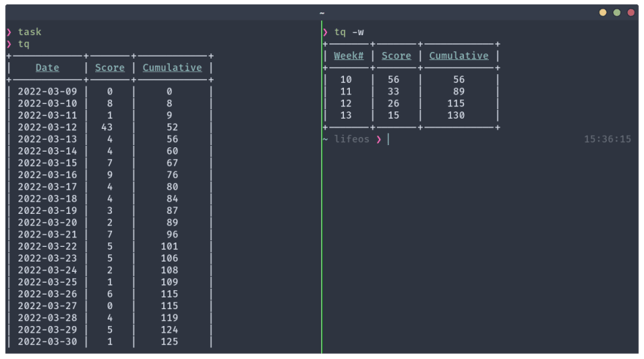The width and height of the screenshot is (644, 359).
Task: Click the date 2022-03-12
Action: click(x=48, y=127)
